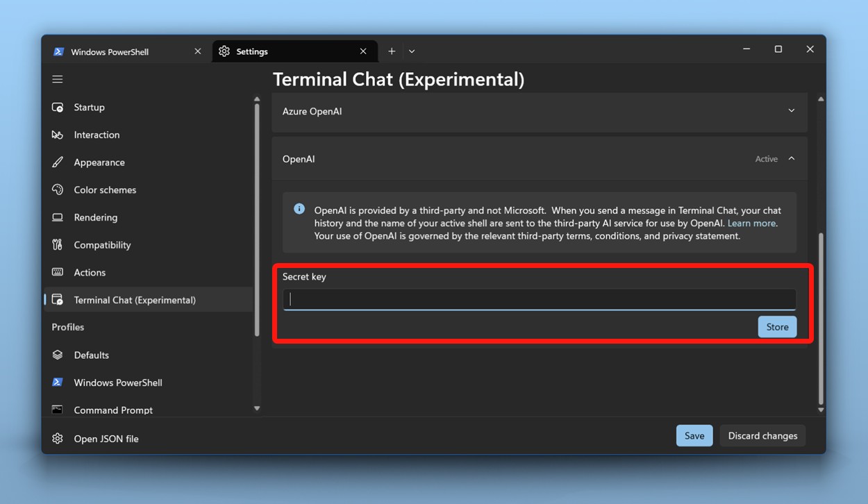Open the hamburger navigation menu
Screen dimensions: 868x504
tap(58, 79)
